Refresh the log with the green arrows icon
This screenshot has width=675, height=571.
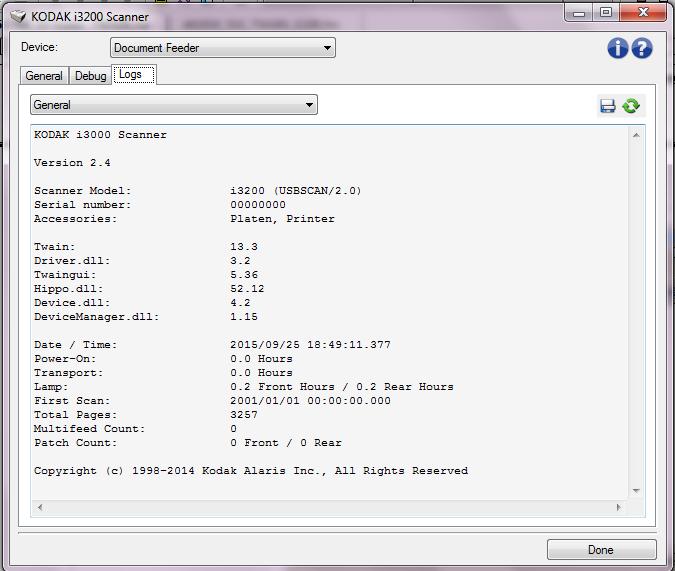click(631, 106)
